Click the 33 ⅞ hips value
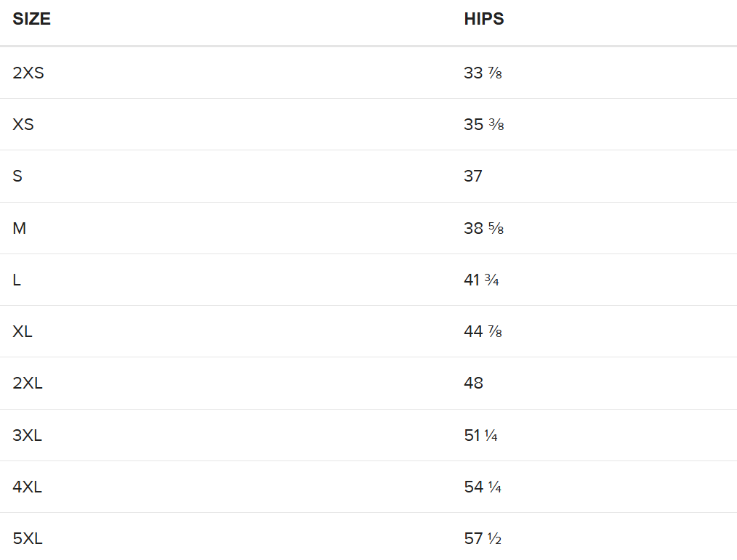737x560 pixels. click(483, 73)
